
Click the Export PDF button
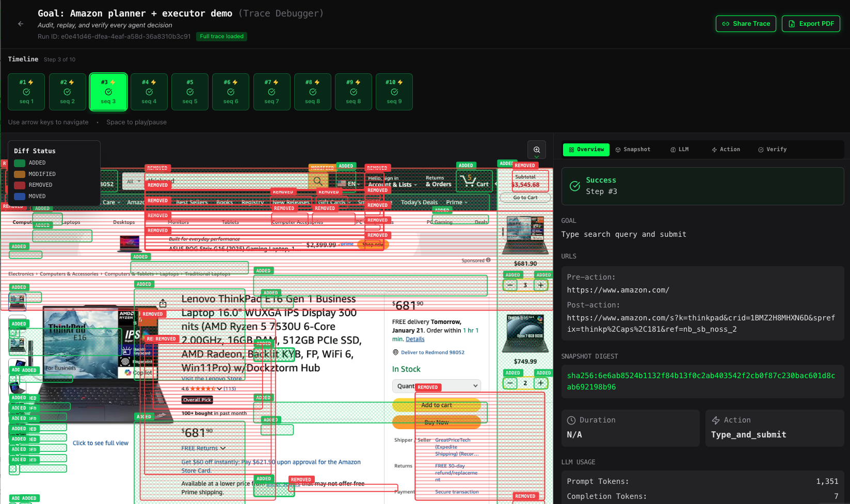click(x=811, y=24)
